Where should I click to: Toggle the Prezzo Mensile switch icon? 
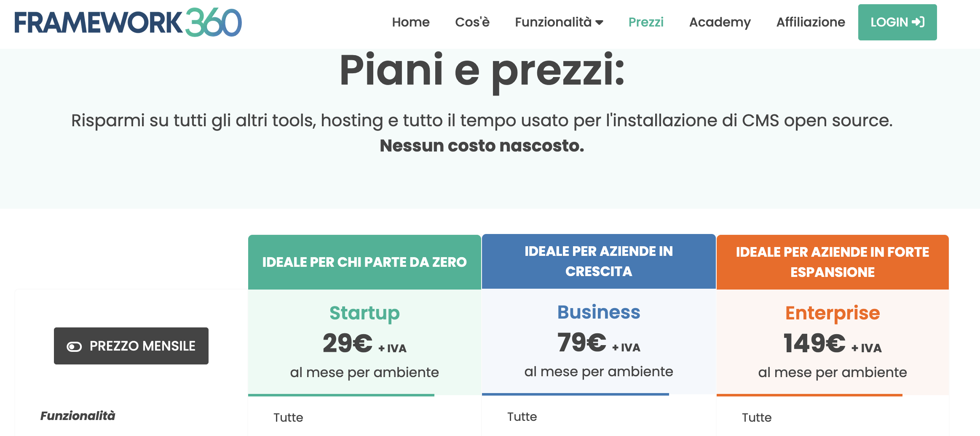[74, 346]
